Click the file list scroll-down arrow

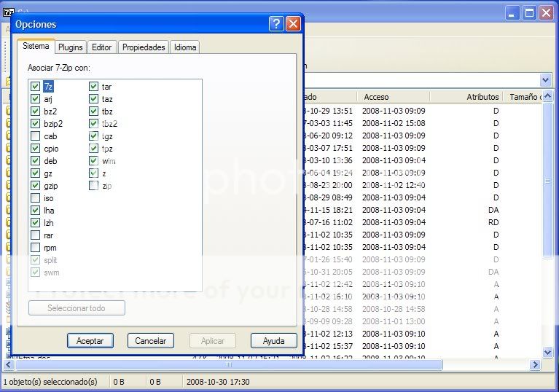click(547, 353)
